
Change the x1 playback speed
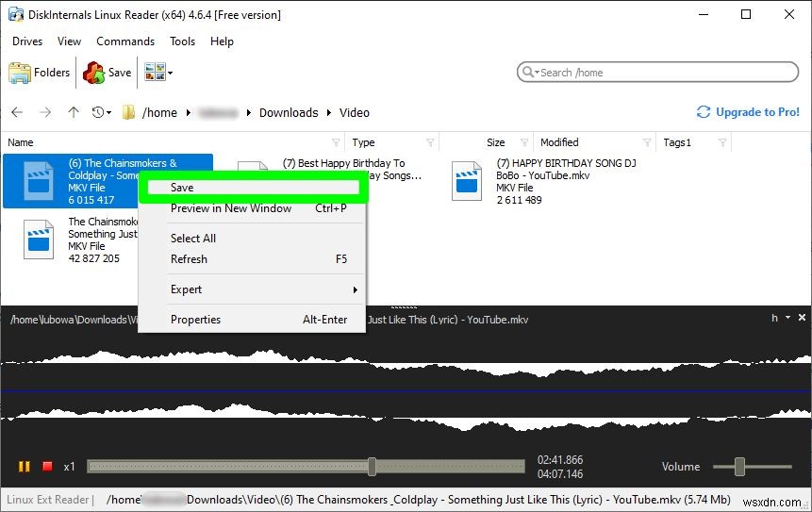pos(70,467)
